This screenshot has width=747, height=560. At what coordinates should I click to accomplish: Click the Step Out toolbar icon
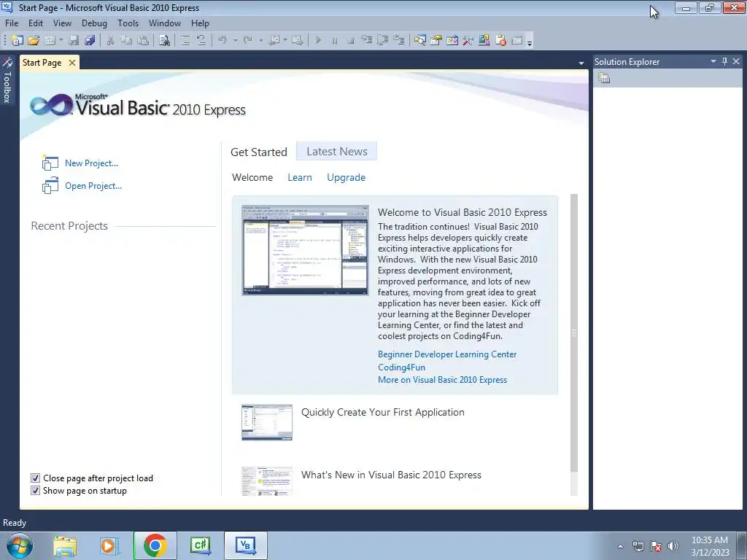pos(399,41)
